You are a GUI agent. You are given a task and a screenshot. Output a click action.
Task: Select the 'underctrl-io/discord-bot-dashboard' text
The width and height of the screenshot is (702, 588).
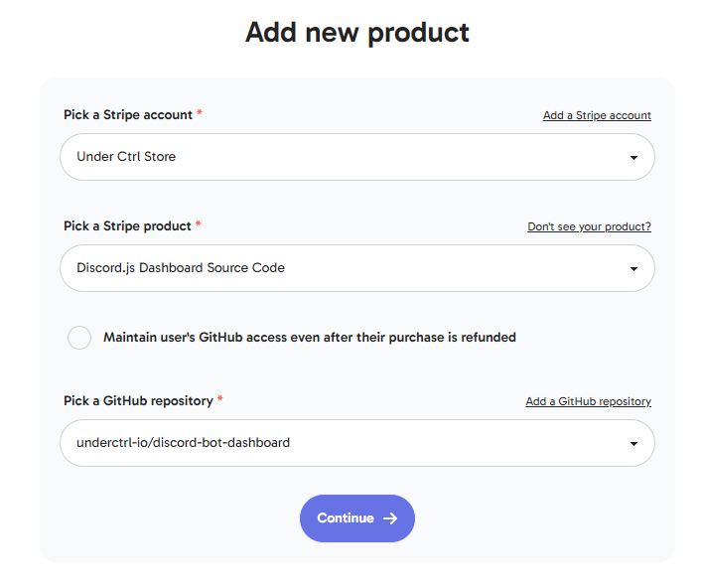point(183,442)
